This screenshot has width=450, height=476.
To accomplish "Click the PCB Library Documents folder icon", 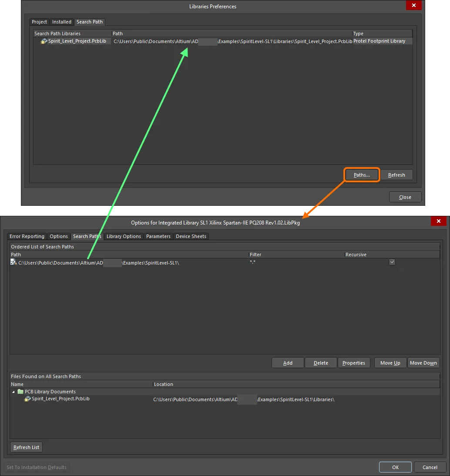I will coord(20,391).
